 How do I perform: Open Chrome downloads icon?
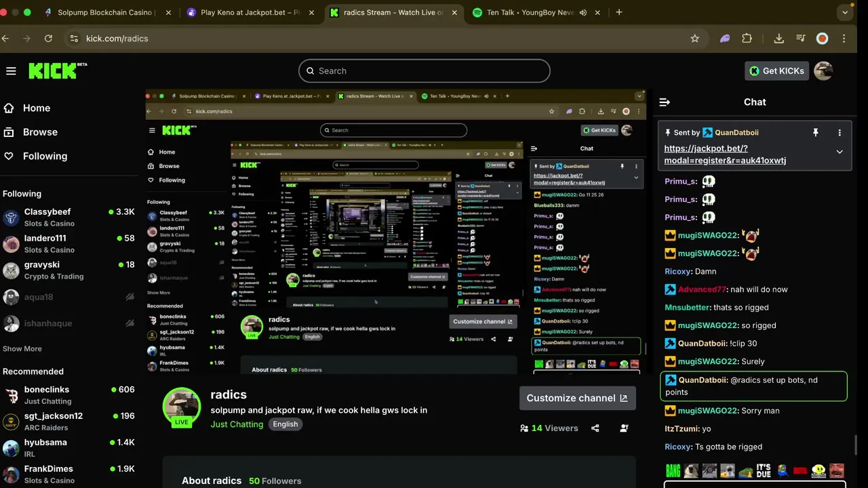click(x=778, y=39)
